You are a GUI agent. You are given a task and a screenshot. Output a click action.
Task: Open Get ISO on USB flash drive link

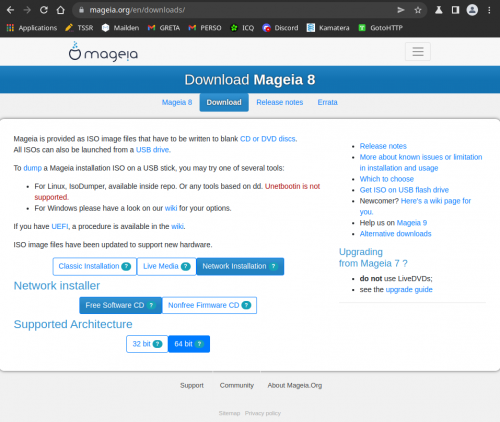coord(404,190)
